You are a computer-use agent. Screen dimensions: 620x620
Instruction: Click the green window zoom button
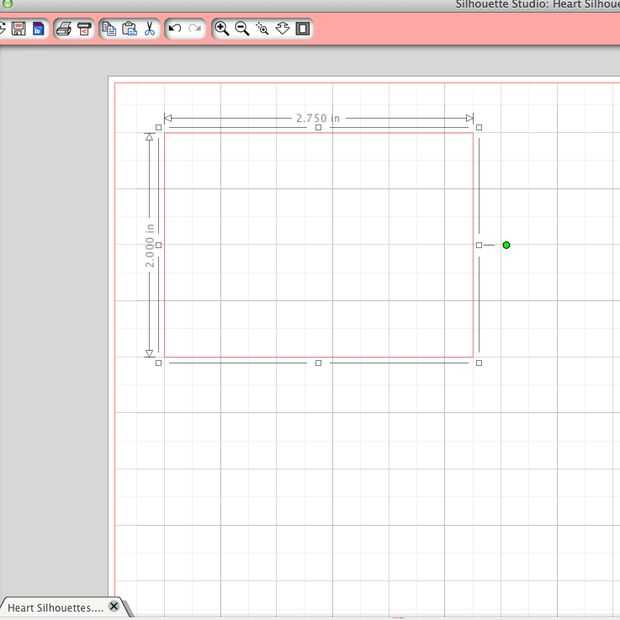7,4
